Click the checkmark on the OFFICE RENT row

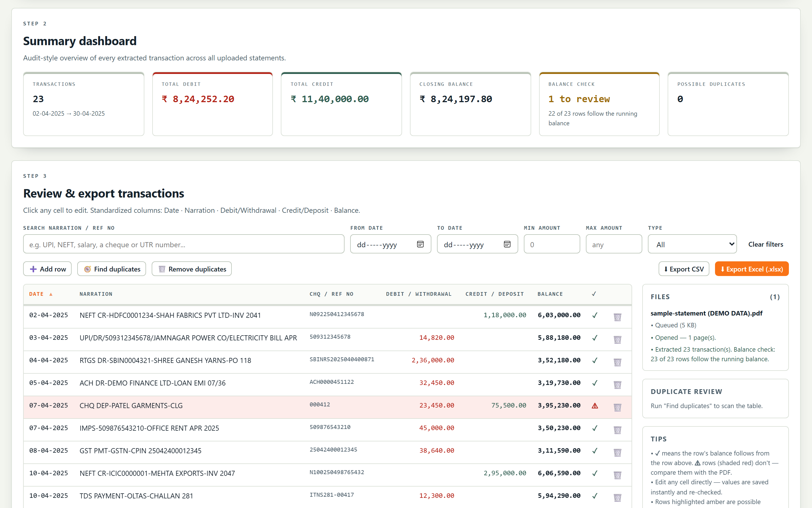[x=595, y=428]
